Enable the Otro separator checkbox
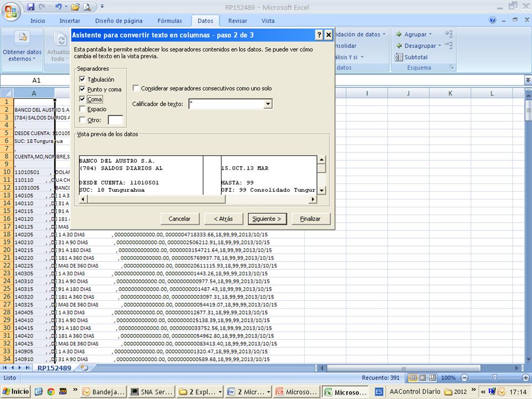This screenshot has height=399, width=532. tap(82, 120)
